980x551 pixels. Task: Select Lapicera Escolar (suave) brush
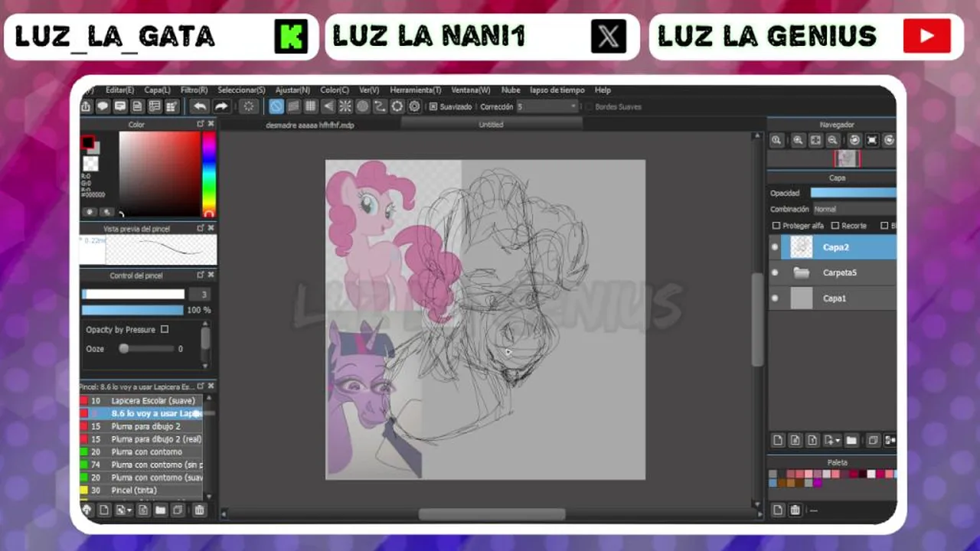141,400
